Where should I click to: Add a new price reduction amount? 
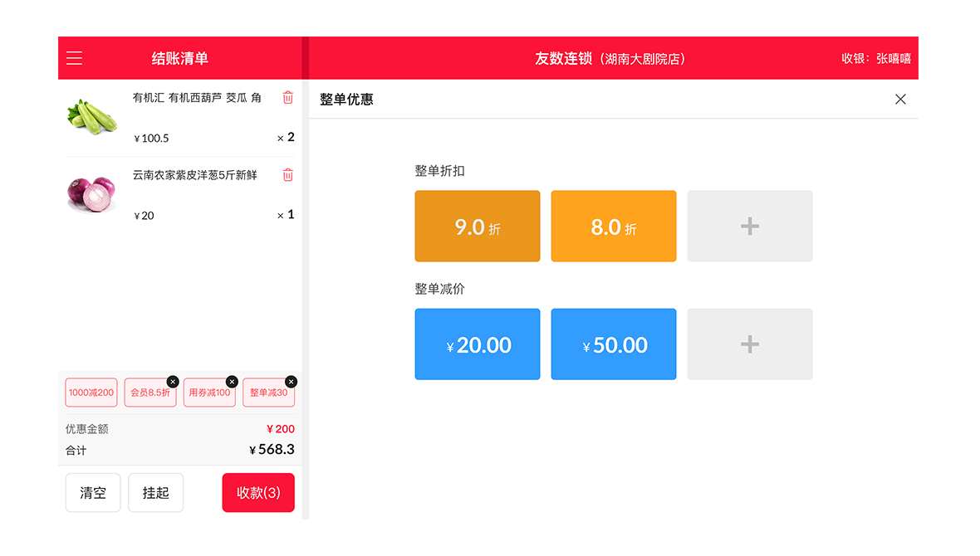tap(749, 344)
